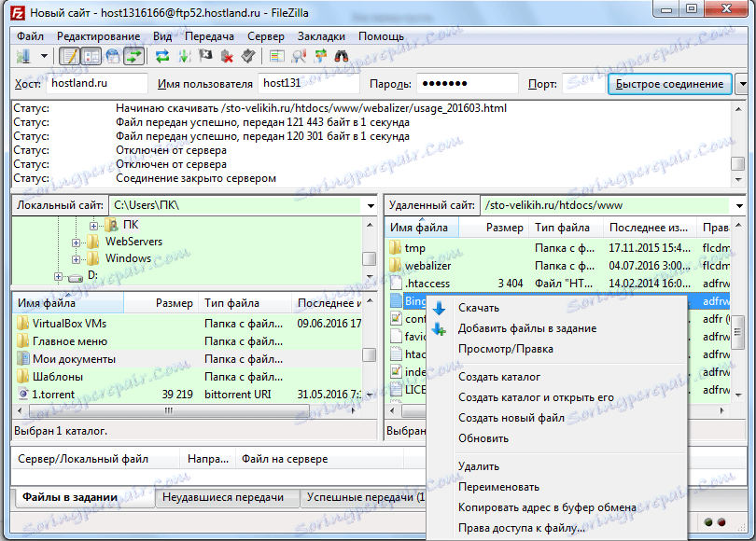Open the Site Manager dropdown arrow

click(x=44, y=56)
